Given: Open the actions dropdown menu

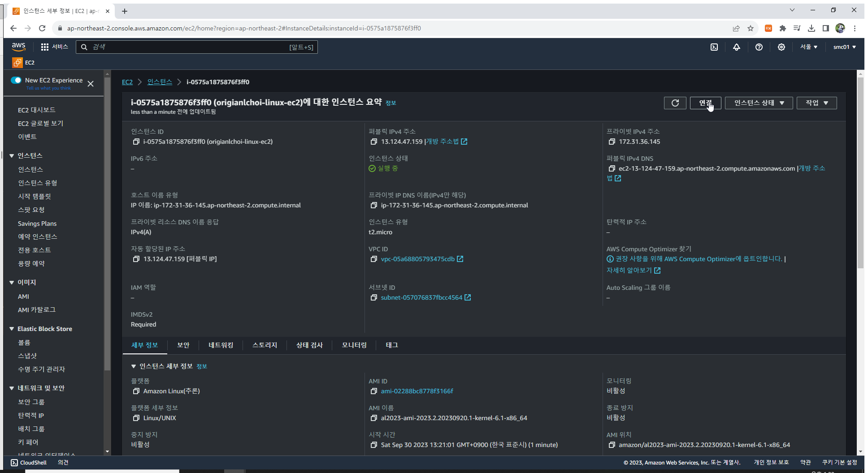Looking at the screenshot, I should pyautogui.click(x=816, y=103).
